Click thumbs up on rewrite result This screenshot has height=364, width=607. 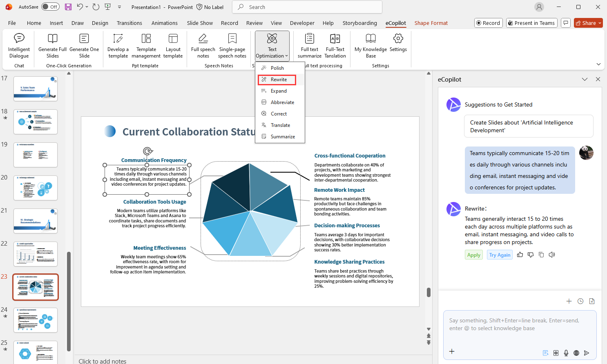tap(520, 255)
